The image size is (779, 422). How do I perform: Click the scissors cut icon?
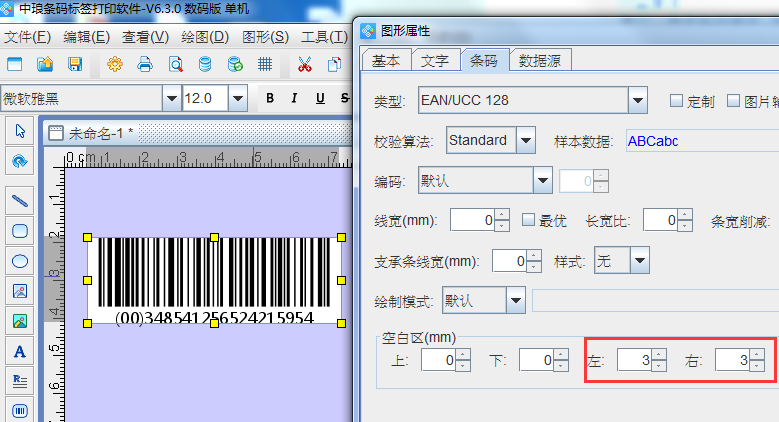tap(305, 65)
